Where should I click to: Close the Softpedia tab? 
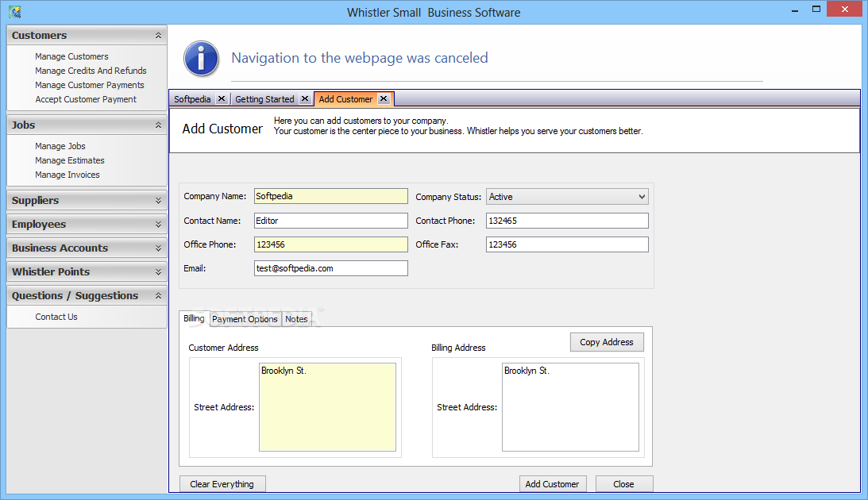[x=222, y=98]
